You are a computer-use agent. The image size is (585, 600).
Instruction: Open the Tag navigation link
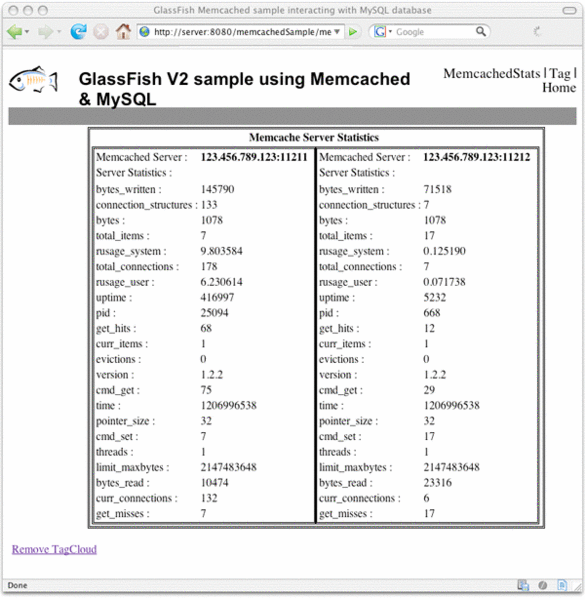point(560,73)
